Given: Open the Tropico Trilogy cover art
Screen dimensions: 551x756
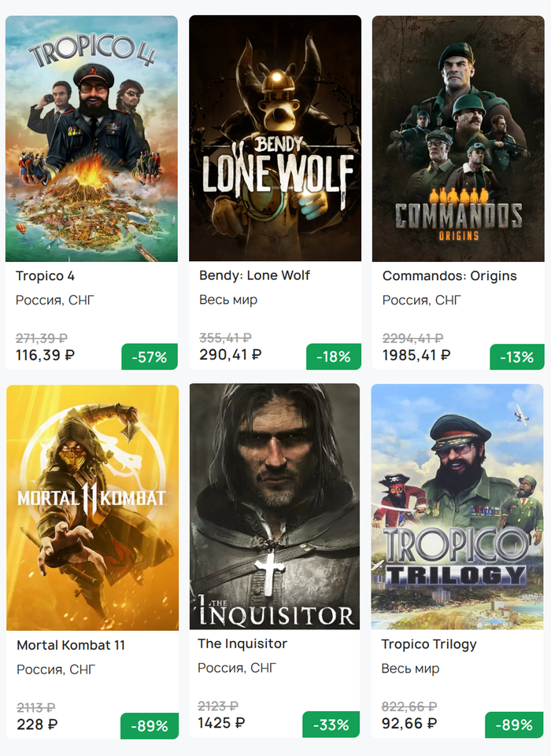Looking at the screenshot, I should [457, 507].
